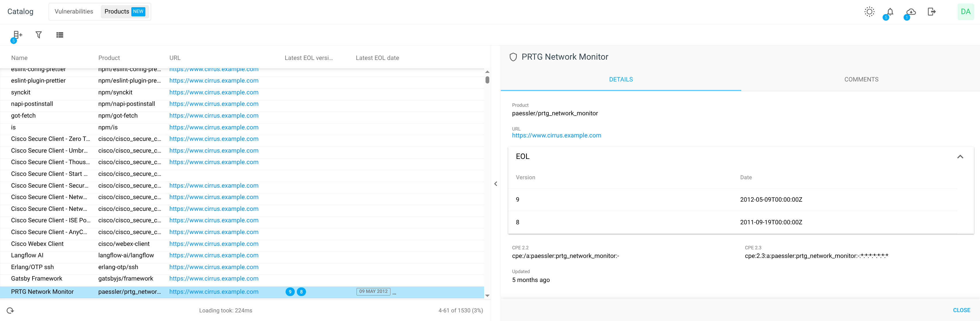Click the CLOSE button in the details panel
The width and height of the screenshot is (980, 321).
click(x=961, y=310)
